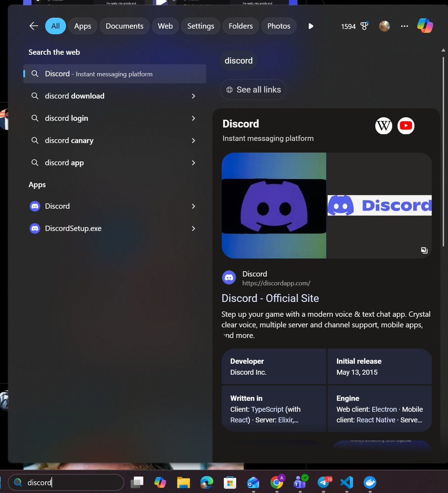The image size is (448, 493).
Task: Select the All filter tab
Action: click(x=55, y=26)
